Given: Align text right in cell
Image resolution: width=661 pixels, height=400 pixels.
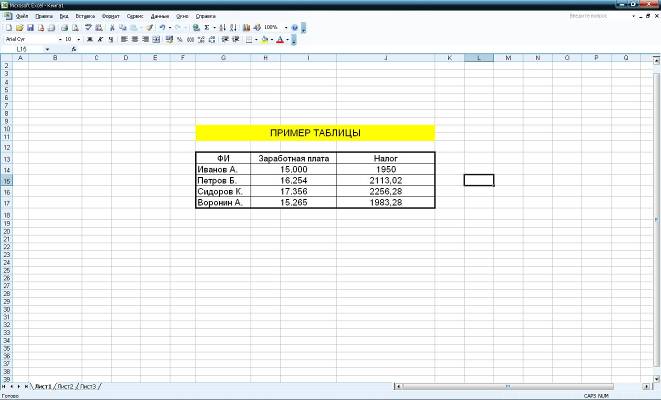Looking at the screenshot, I should pyautogui.click(x=145, y=40).
